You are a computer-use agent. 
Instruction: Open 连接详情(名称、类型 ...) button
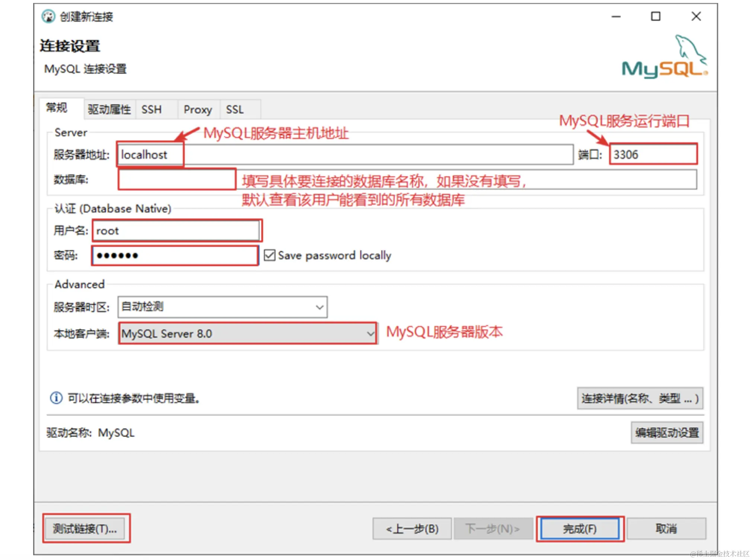(640, 398)
